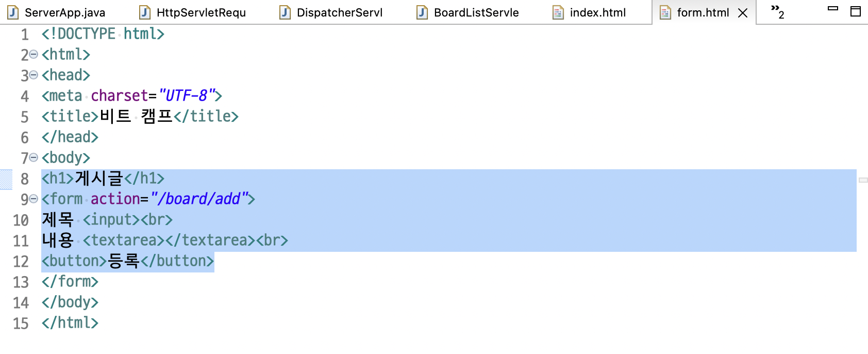Click line number 4 in the gutter

(x=25, y=96)
